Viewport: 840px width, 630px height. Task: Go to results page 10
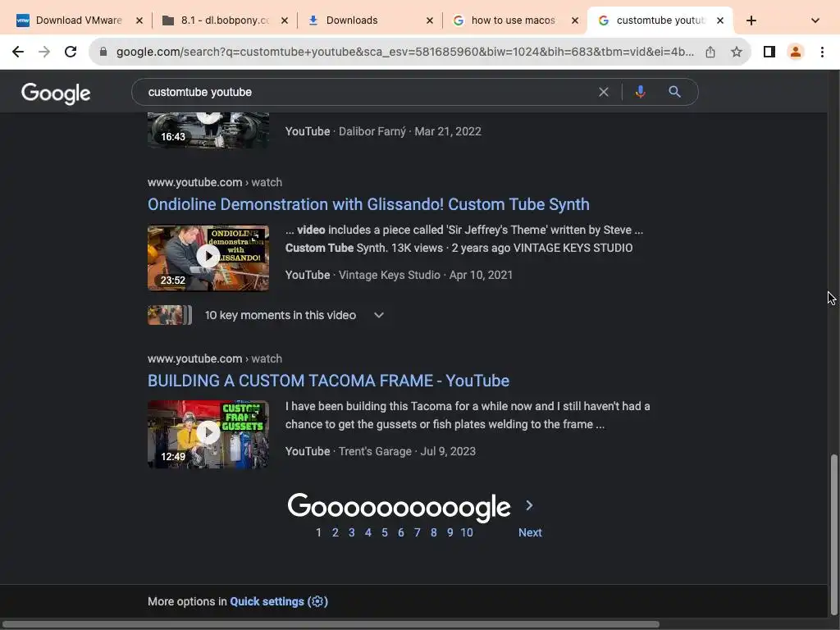(x=467, y=532)
